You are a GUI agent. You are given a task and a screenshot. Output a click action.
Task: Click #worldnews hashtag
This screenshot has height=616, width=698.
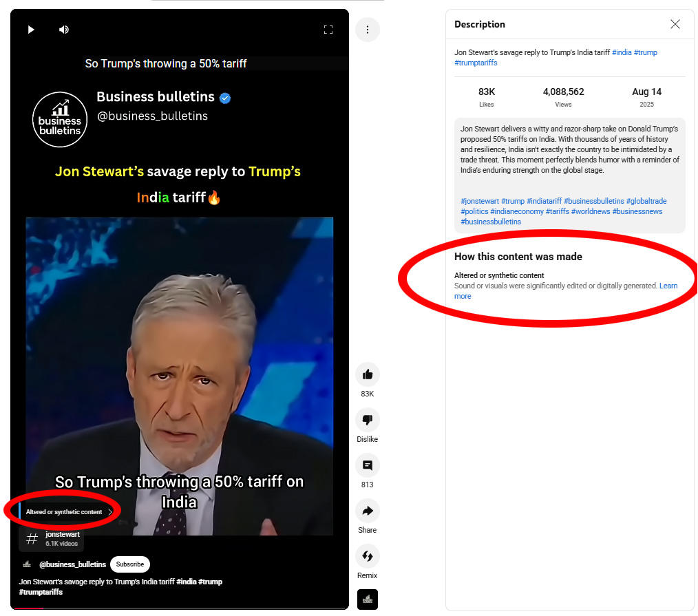tap(591, 211)
